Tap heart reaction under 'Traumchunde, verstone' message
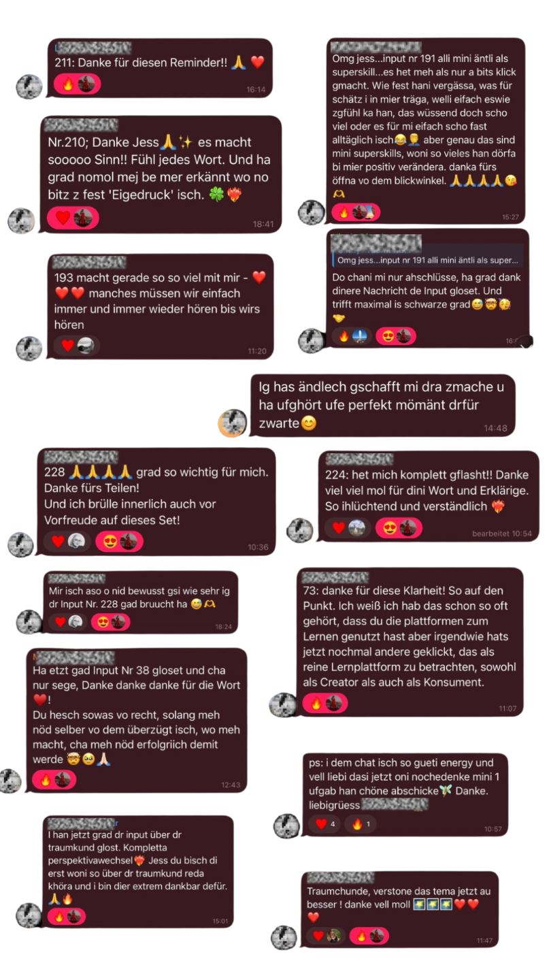The image size is (551, 980). coord(327,936)
